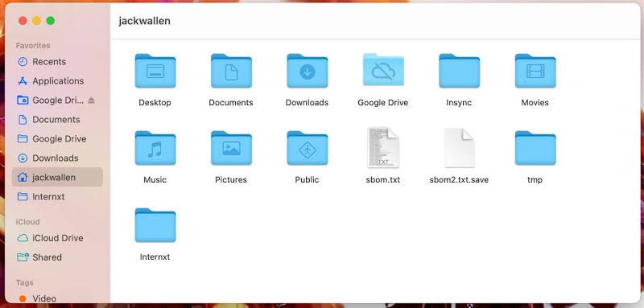This screenshot has height=308, width=644.
Task: Select the sbom2.txt.save file icon
Action: coord(459,148)
